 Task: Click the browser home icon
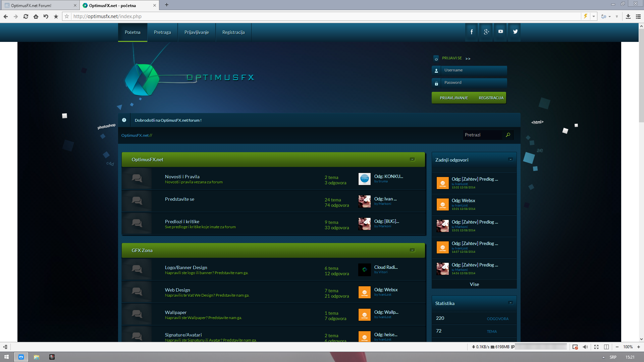pyautogui.click(x=36, y=16)
